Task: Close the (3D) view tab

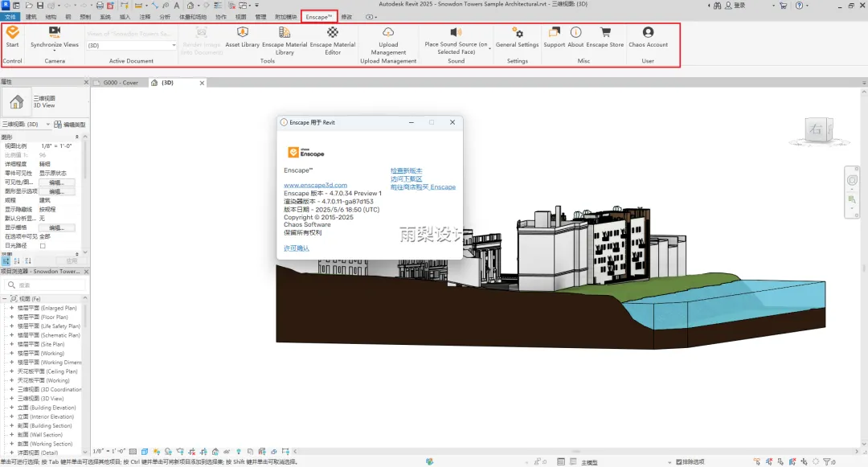Action: click(202, 83)
